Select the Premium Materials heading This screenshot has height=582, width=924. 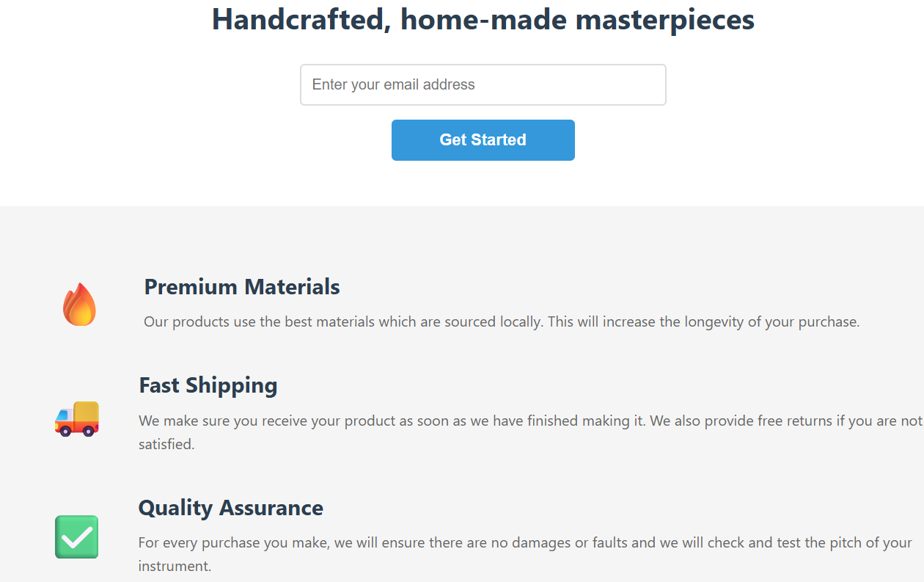(242, 286)
